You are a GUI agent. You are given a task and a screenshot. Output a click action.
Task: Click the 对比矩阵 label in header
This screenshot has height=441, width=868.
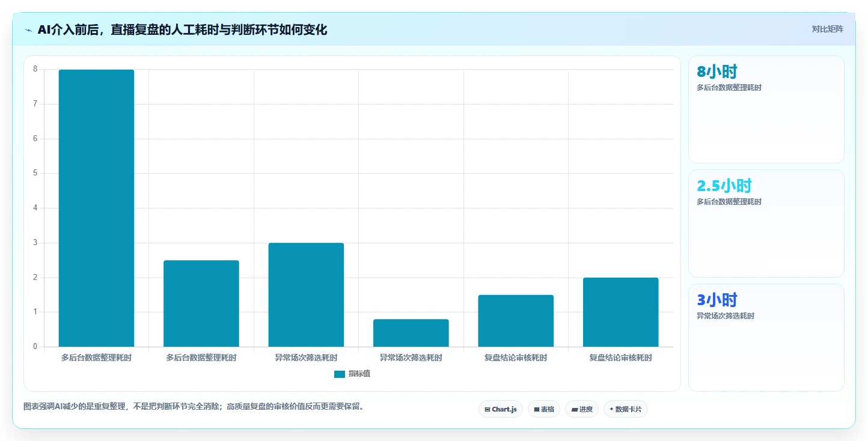point(828,29)
